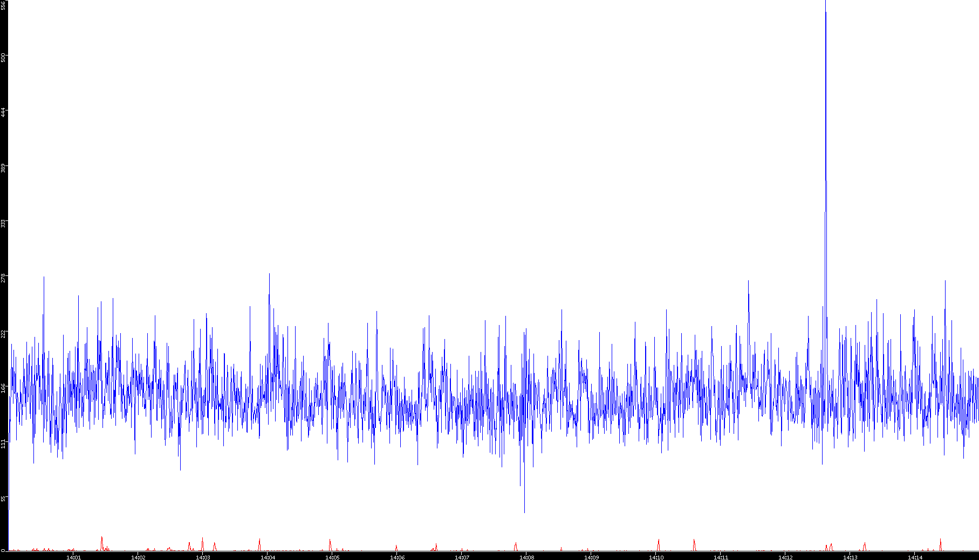The height and width of the screenshot is (560, 979).
Task: Click the 14:13 time axis label
Action: pyautogui.click(x=850, y=557)
